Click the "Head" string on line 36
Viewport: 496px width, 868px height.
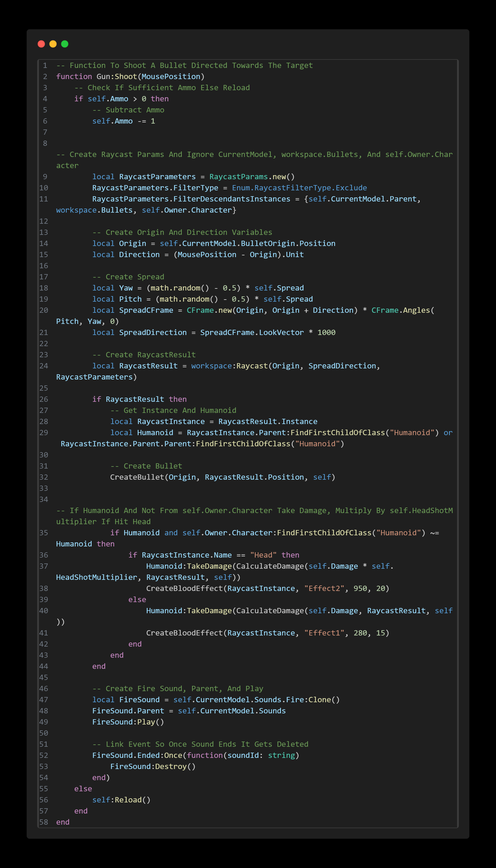(263, 555)
